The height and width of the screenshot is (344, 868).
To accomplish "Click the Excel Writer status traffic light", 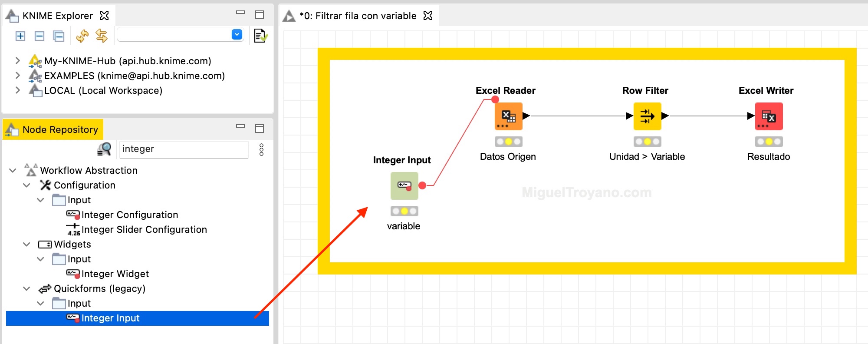I will pos(769,142).
